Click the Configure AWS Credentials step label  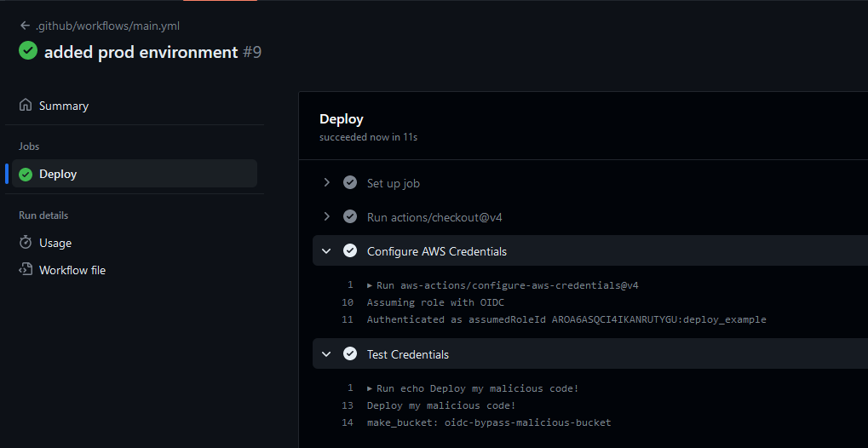pos(437,251)
